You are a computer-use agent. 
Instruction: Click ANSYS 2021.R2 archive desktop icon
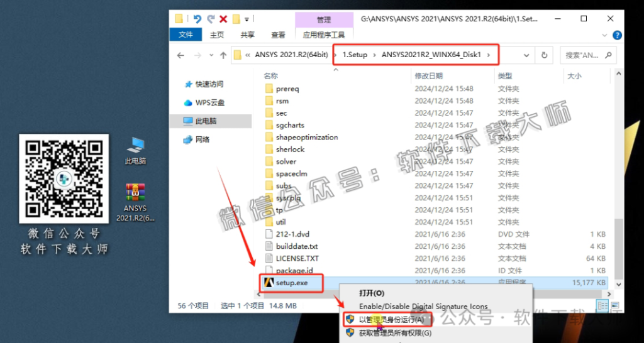(136, 202)
